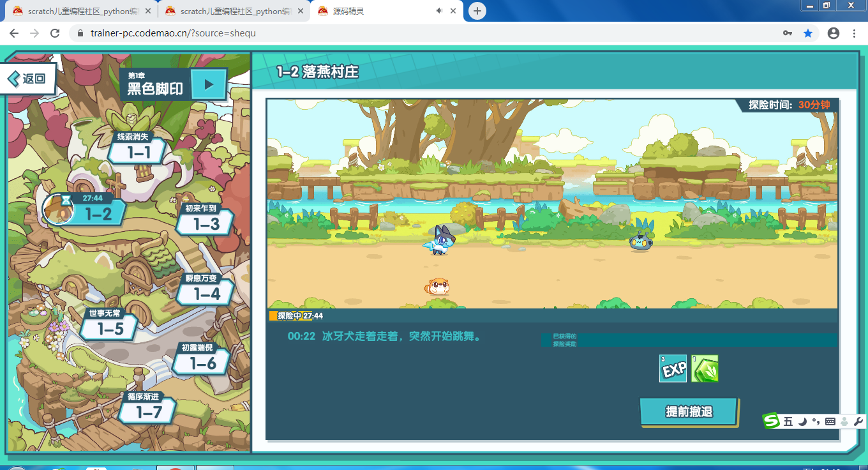Open IME settings wrench icon
The width and height of the screenshot is (868, 470).
[858, 421]
